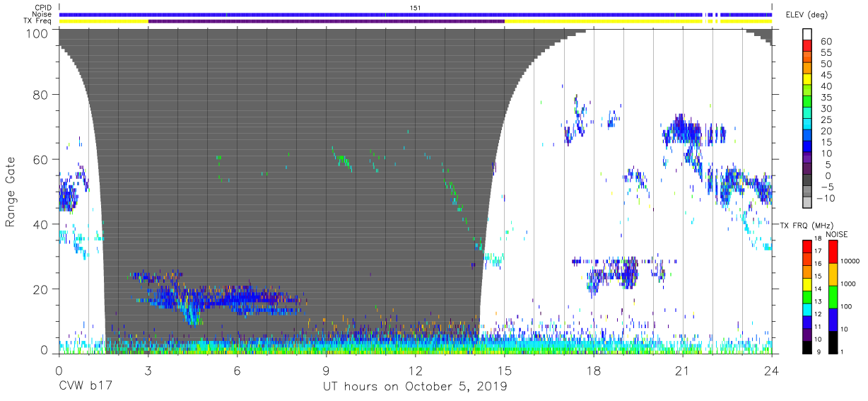Click UT hours axis tick label '9'

tap(327, 370)
